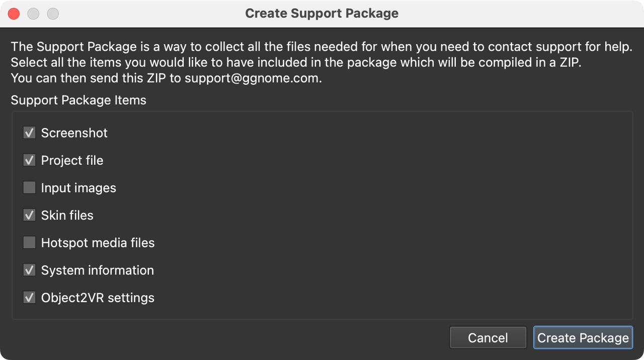Cancel the support package creation
The image size is (644, 360).
pos(488,337)
